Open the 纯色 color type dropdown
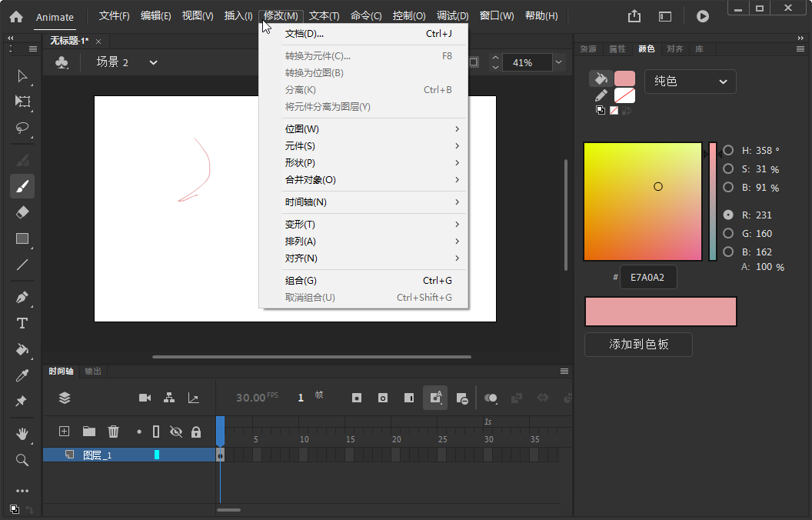 [690, 82]
